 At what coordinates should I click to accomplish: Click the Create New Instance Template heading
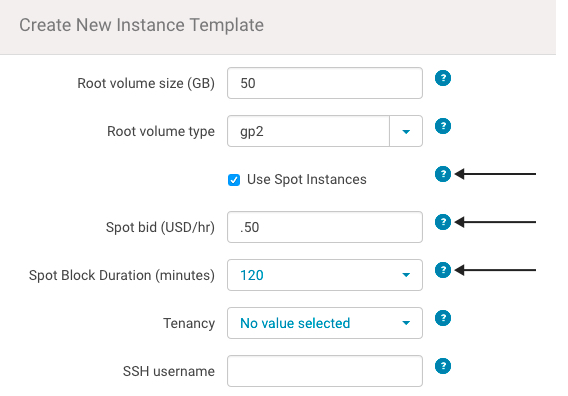click(141, 25)
